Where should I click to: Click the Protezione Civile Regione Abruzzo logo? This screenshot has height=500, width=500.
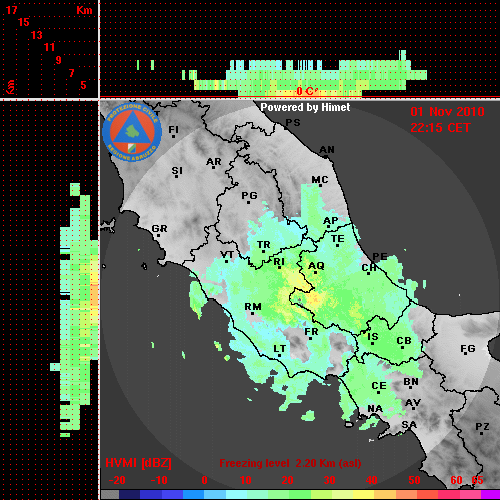[132, 133]
